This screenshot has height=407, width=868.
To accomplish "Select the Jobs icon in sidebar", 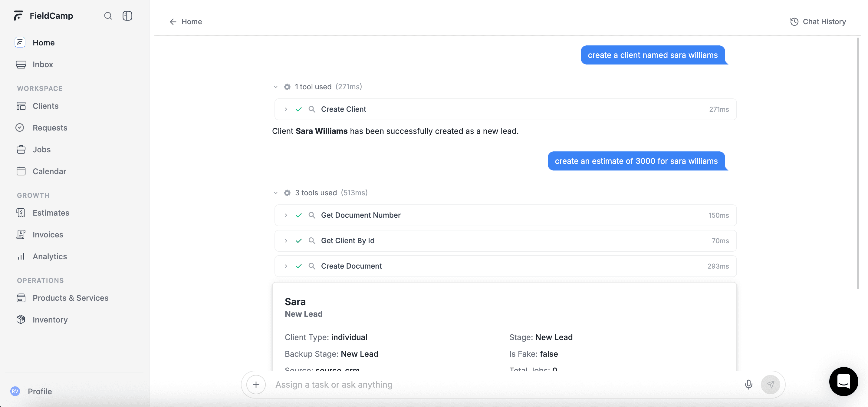I will (x=21, y=149).
